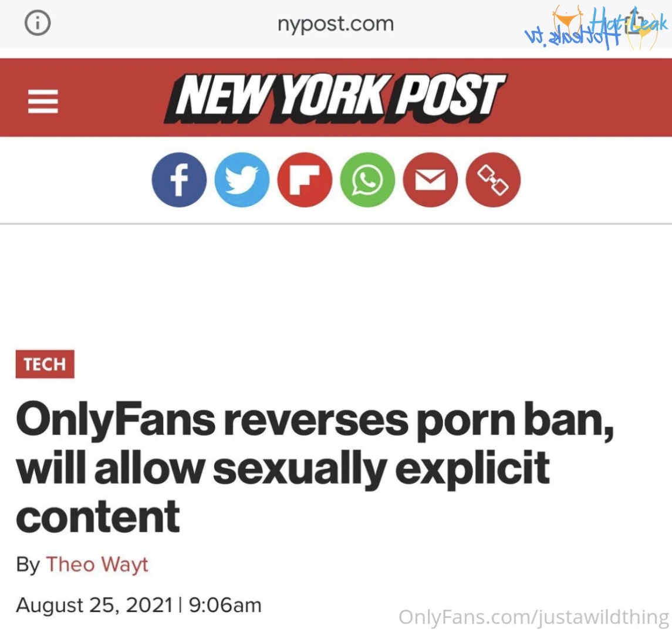Click the OnlyFans.com/justawildthing watermark
This screenshot has height=632, width=672.
[x=534, y=617]
